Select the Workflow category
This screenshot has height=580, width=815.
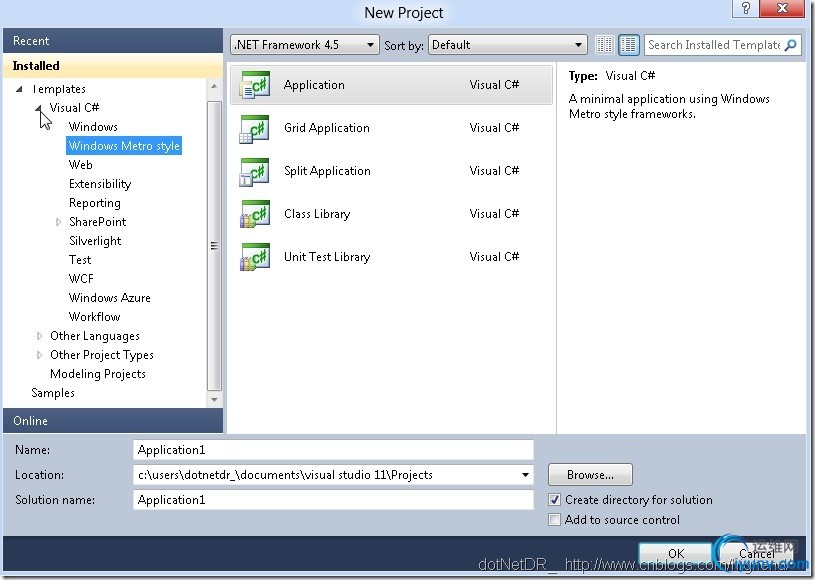pyautogui.click(x=95, y=317)
